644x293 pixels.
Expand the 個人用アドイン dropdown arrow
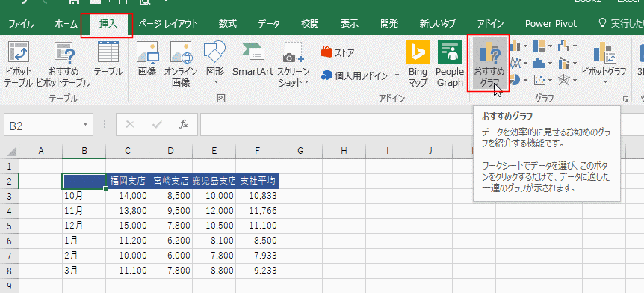click(x=397, y=75)
